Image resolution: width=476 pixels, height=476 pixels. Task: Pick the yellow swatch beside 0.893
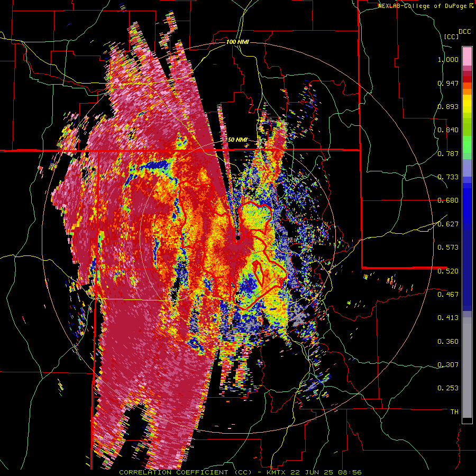[467, 104]
